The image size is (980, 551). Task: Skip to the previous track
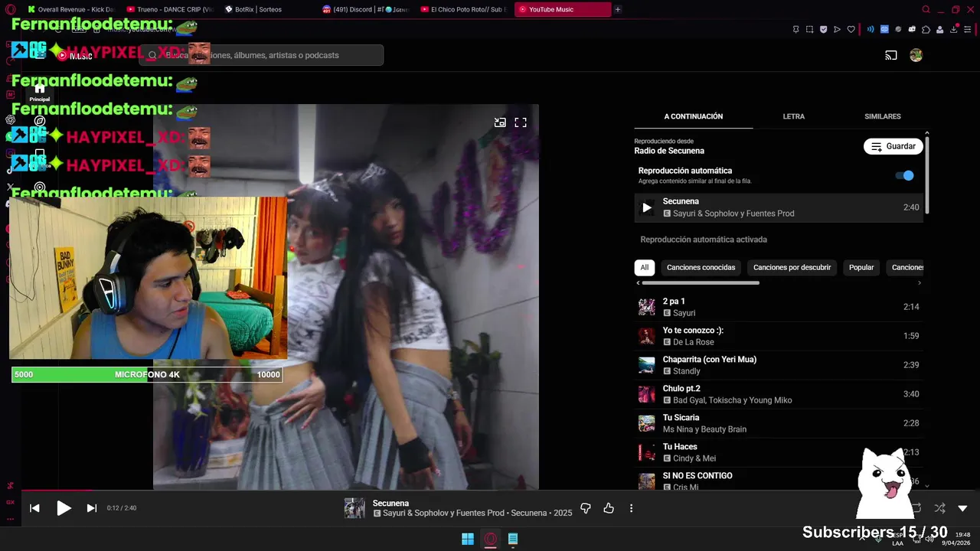[34, 508]
